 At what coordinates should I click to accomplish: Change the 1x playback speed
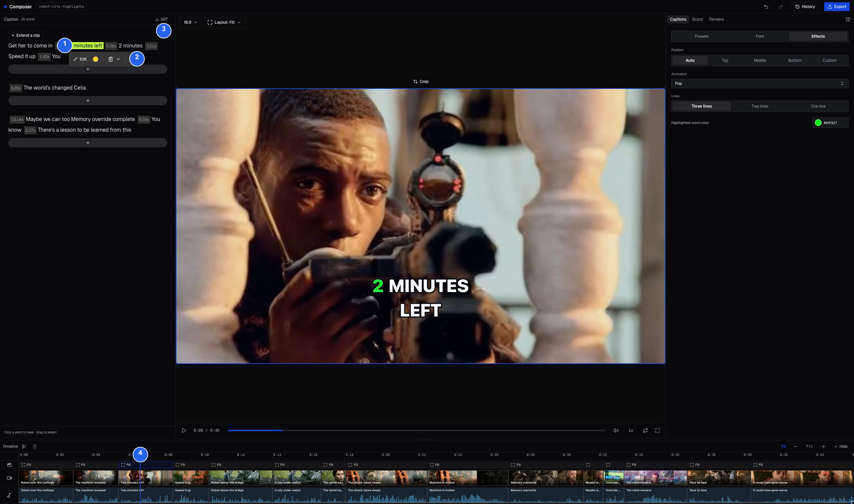coord(631,430)
